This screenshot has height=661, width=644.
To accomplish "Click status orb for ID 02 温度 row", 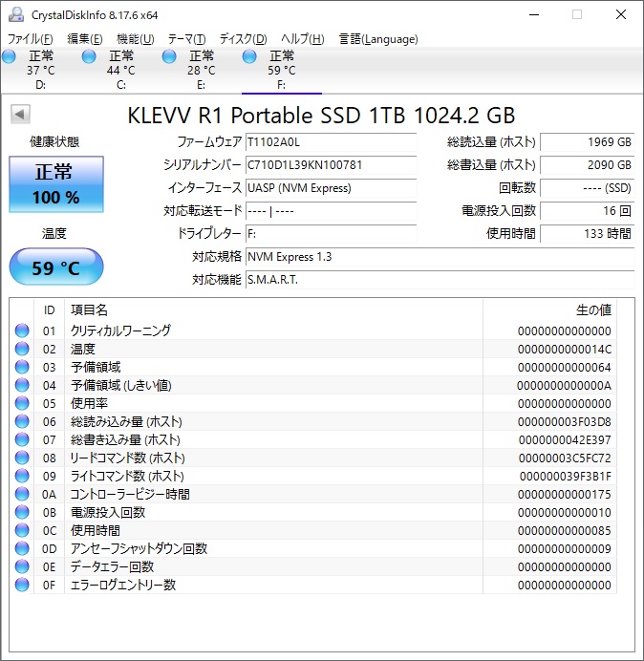I will pos(22,349).
